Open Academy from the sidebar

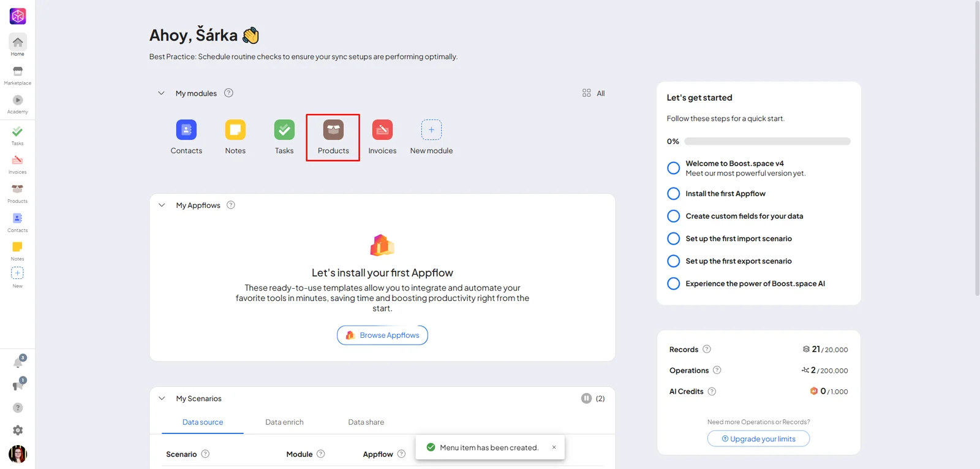[18, 104]
